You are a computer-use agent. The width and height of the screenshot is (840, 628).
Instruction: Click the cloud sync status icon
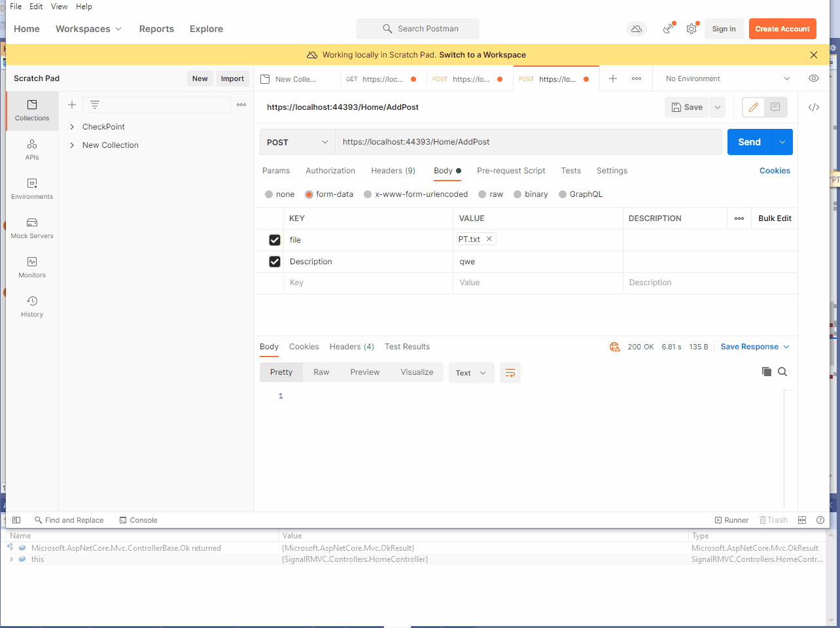pyautogui.click(x=637, y=29)
